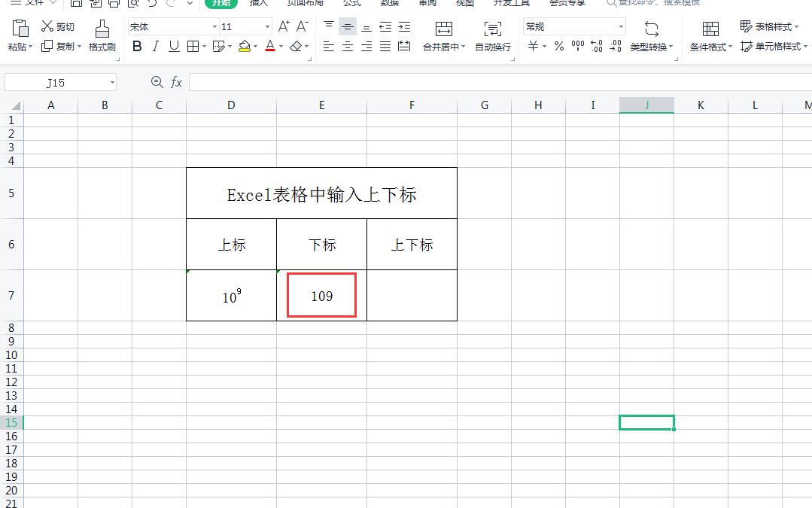Click the distributed alignment icon
812x508 pixels.
404,47
